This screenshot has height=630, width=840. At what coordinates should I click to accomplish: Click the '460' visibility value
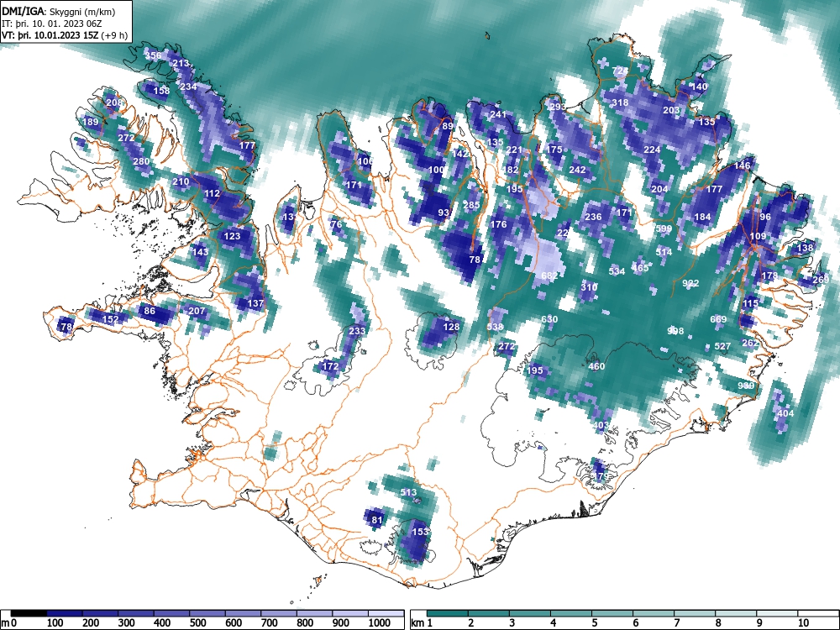[596, 367]
